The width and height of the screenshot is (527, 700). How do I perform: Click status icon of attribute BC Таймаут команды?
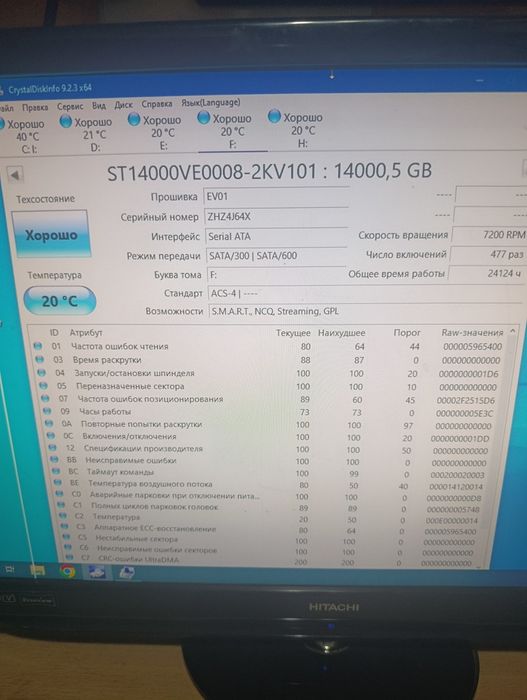[x=56, y=471]
